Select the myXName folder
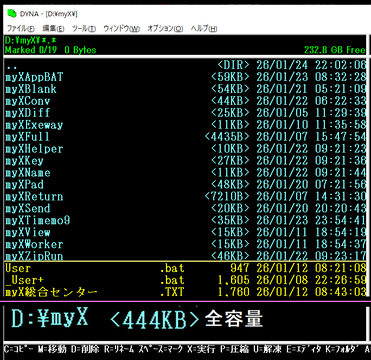Image resolution: width=371 pixels, height=360 pixels. tap(185, 173)
